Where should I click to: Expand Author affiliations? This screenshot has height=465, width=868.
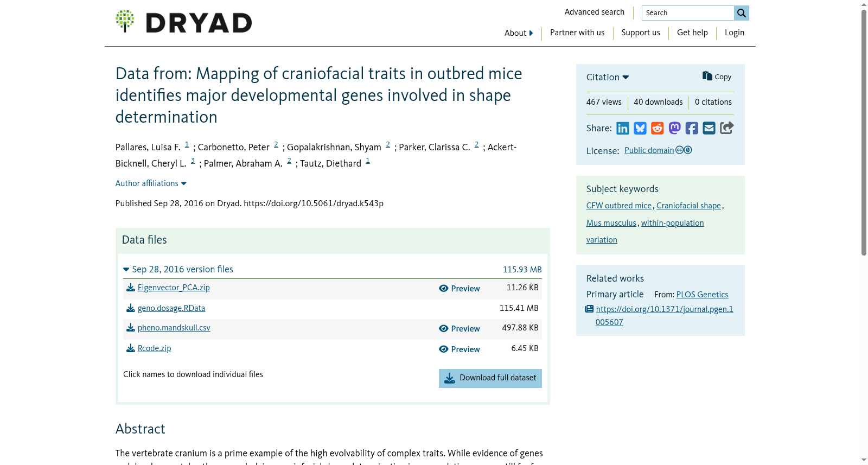tap(151, 183)
